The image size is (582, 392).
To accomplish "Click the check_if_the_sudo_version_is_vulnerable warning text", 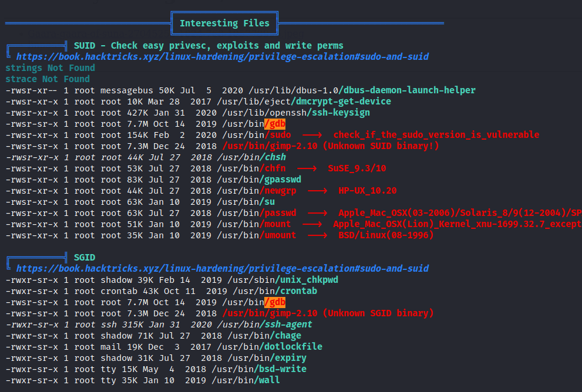I will pos(436,135).
